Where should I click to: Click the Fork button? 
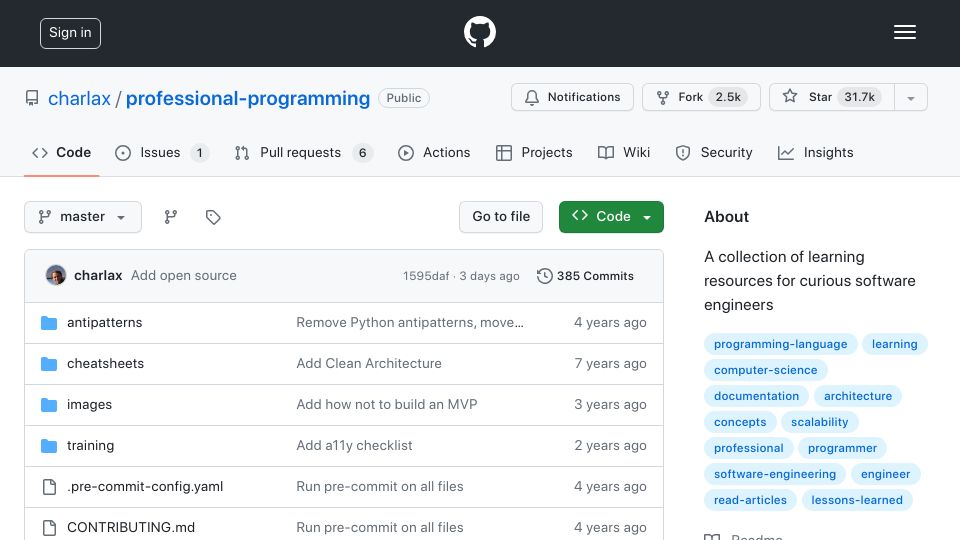tap(701, 97)
